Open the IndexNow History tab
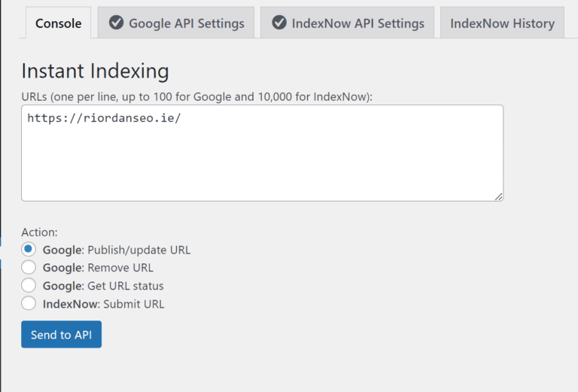 pyautogui.click(x=502, y=23)
